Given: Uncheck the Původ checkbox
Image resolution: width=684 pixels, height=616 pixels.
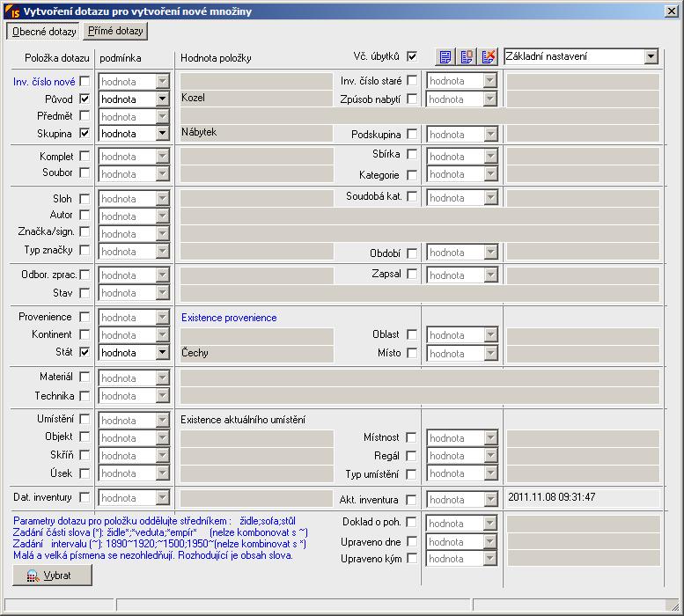Looking at the screenshot, I should pos(85,99).
